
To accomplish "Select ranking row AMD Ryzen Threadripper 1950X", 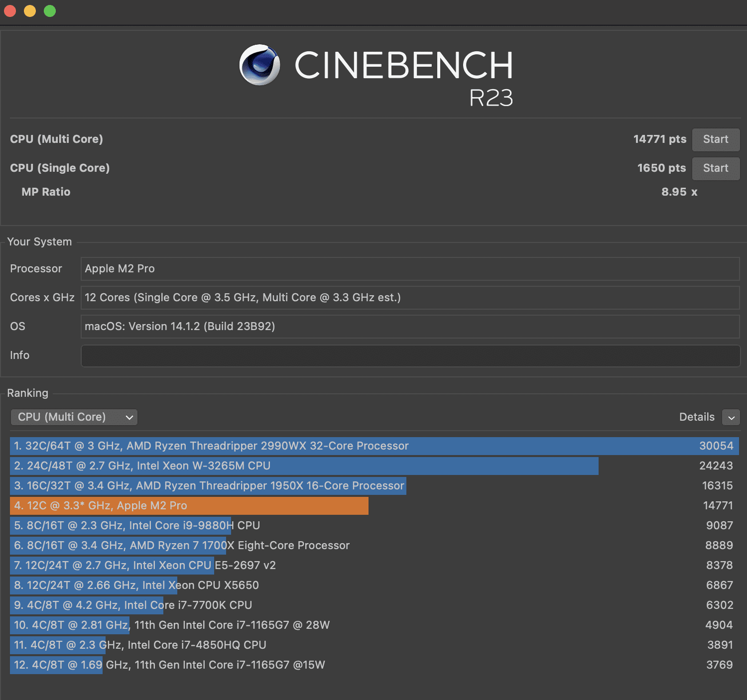I will (374, 486).
